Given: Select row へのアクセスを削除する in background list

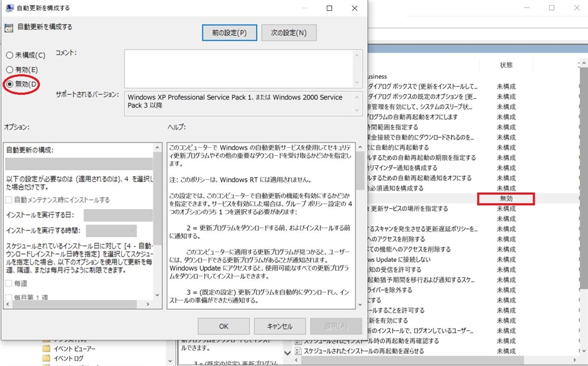Looking at the screenshot, I should [x=396, y=239].
